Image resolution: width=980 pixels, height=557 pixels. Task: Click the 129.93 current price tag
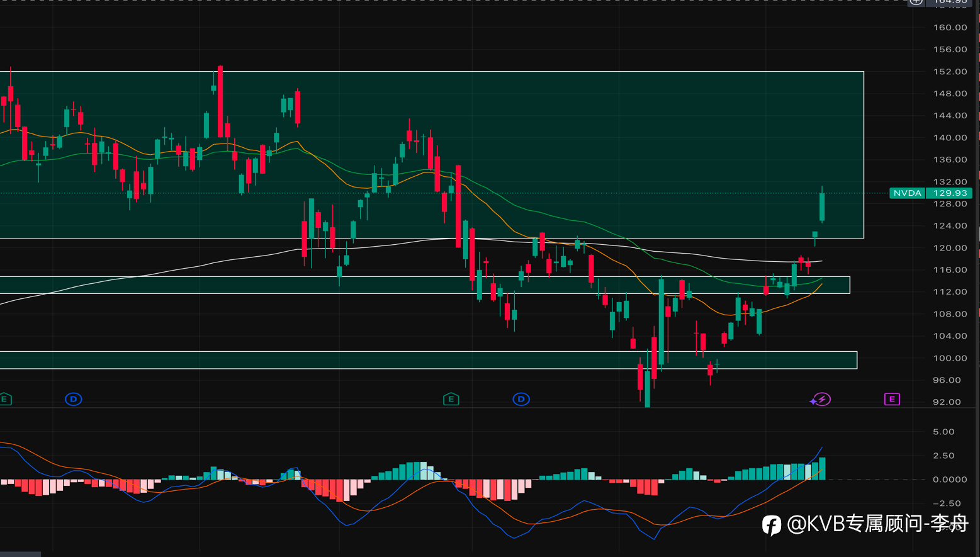coord(949,193)
